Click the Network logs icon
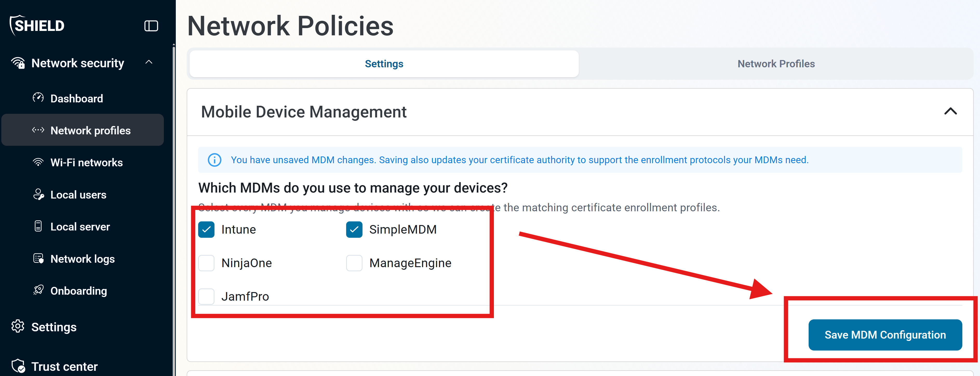This screenshot has height=376, width=980. click(38, 258)
